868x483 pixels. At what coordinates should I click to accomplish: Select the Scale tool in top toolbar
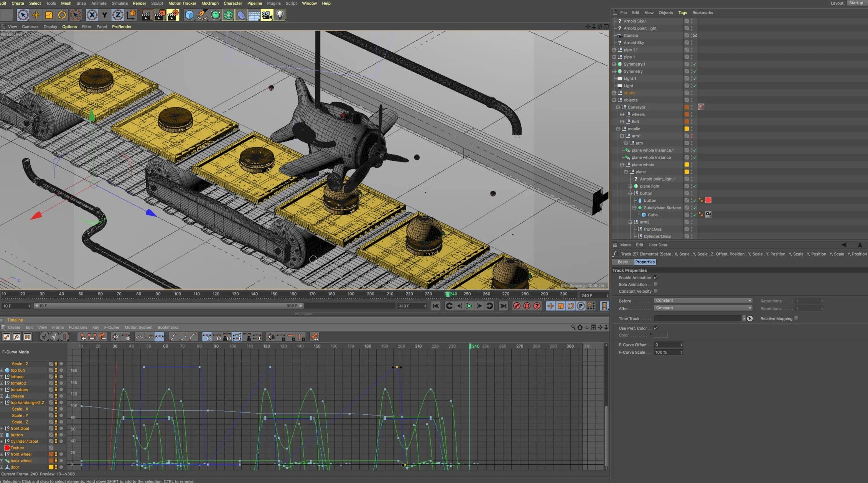(x=49, y=15)
